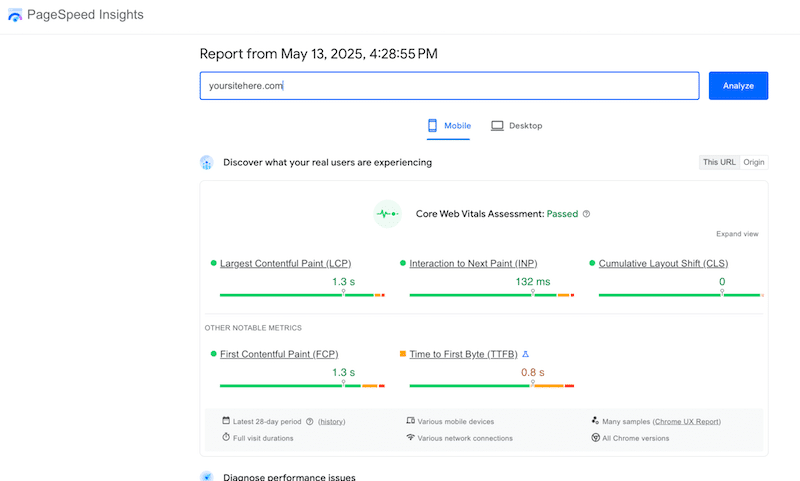Click wifi icon beside Various network connections
This screenshot has height=481, width=800.
(410, 437)
